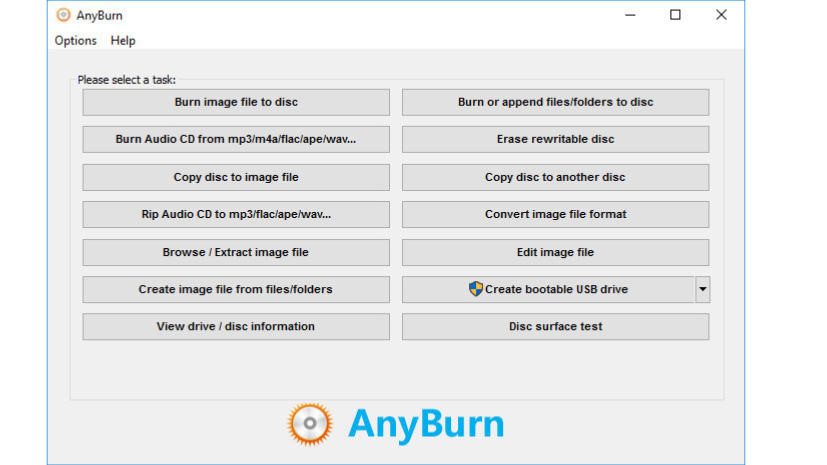Select Create image file from files/folders
This screenshot has width=827, height=465.
(236, 289)
